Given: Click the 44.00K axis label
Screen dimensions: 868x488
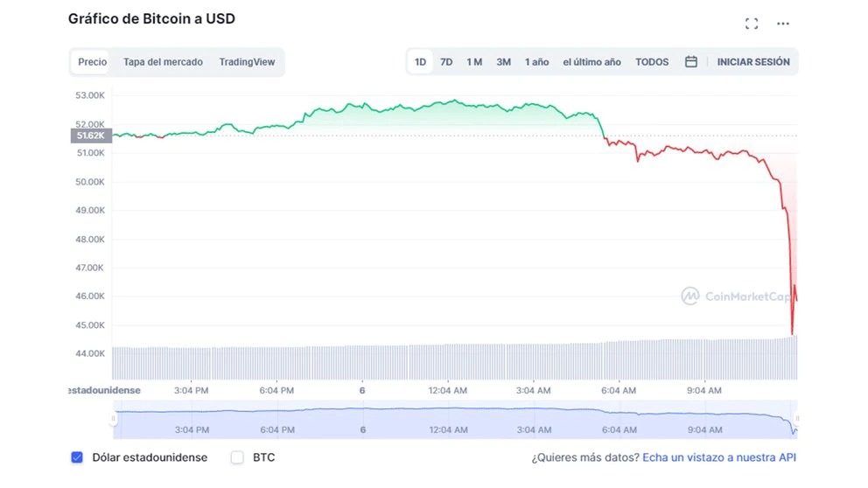Looking at the screenshot, I should click(89, 353).
